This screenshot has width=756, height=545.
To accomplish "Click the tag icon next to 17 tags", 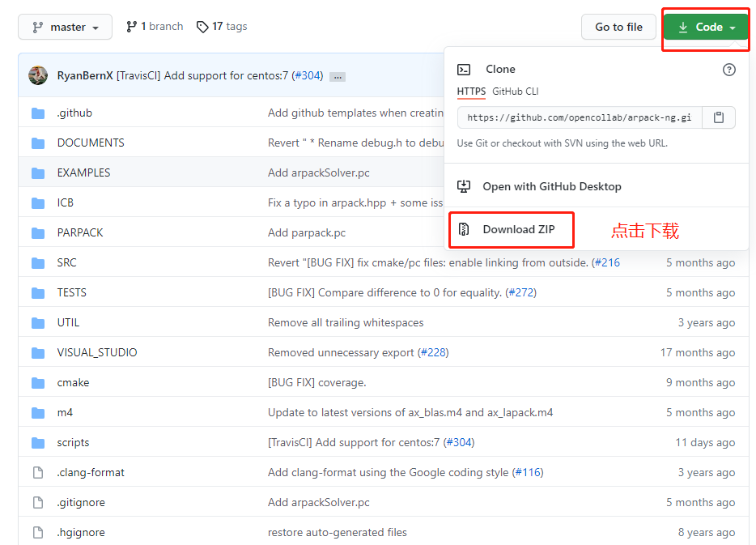I will [202, 27].
